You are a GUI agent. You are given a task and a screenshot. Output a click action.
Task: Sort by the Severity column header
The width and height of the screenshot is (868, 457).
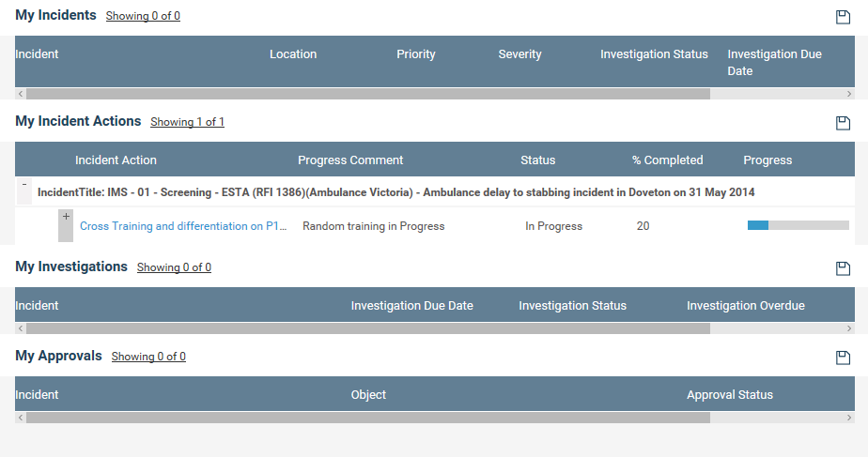(519, 54)
